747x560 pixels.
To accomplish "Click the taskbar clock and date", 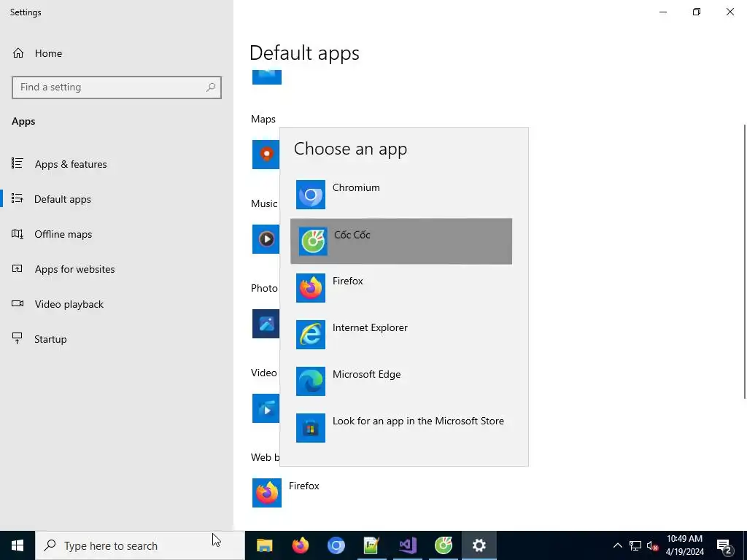I will tap(684, 545).
